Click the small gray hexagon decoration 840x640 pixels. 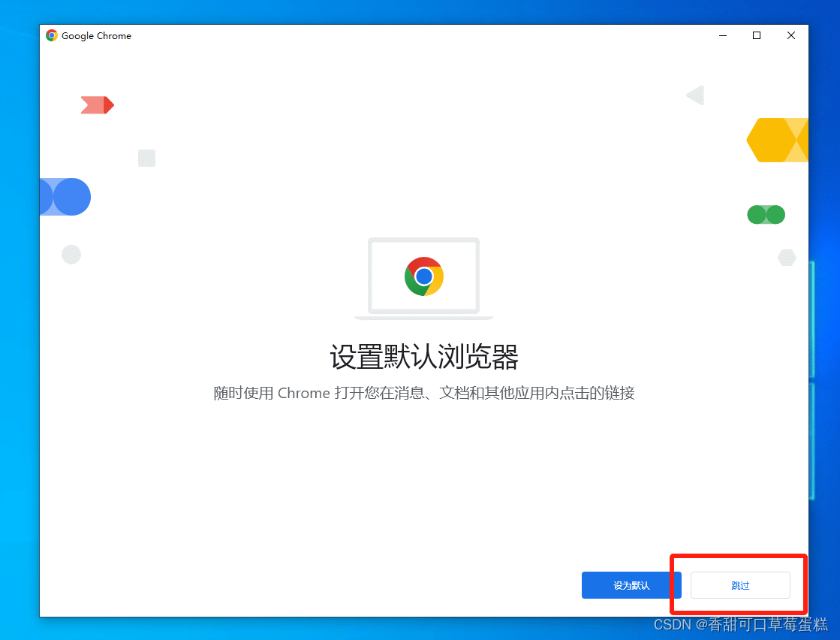click(x=787, y=258)
